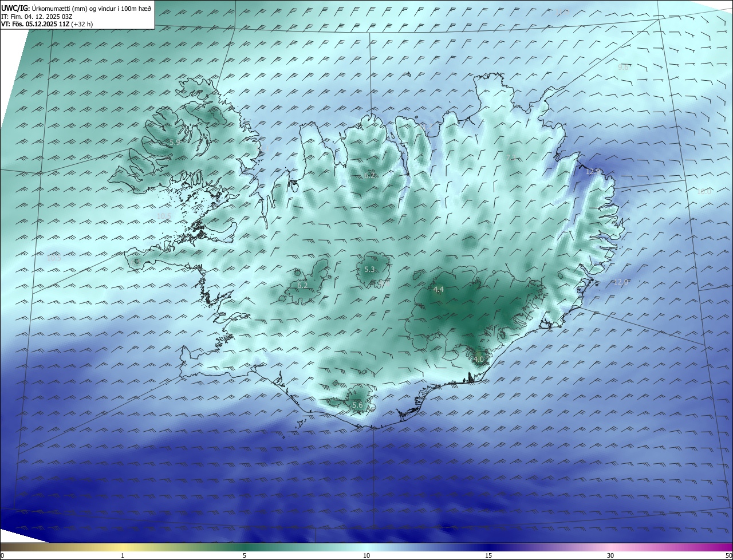The image size is (733, 560).
Task: Click the 12.9 value label on the map
Action: (593, 171)
